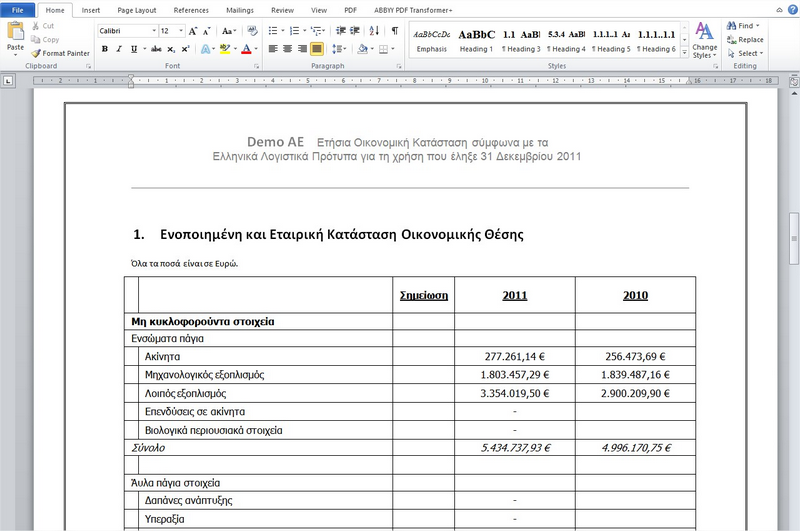Viewport: 800px width, 531px height.
Task: Open the Paragraph dialog launcher
Action: pyautogui.click(x=398, y=66)
